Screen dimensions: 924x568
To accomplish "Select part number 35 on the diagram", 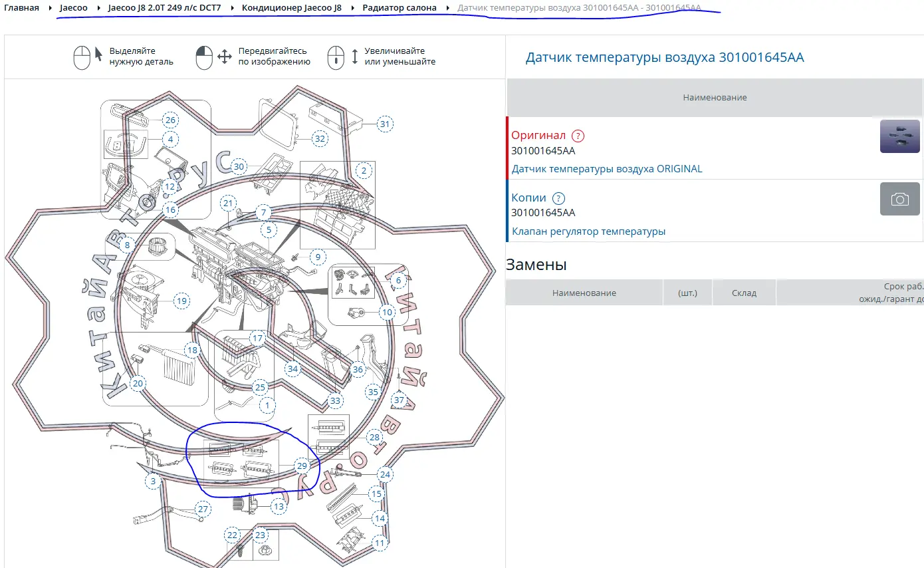I will click(x=373, y=392).
